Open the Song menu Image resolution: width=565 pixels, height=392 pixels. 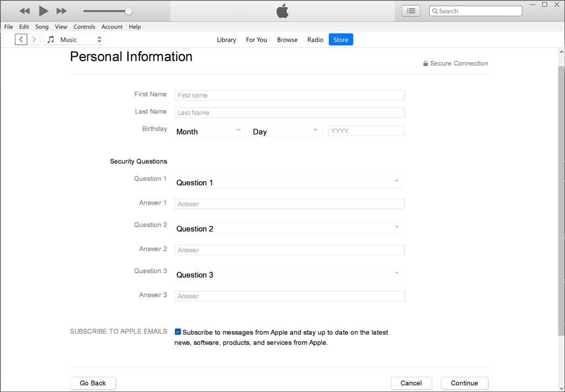point(42,26)
